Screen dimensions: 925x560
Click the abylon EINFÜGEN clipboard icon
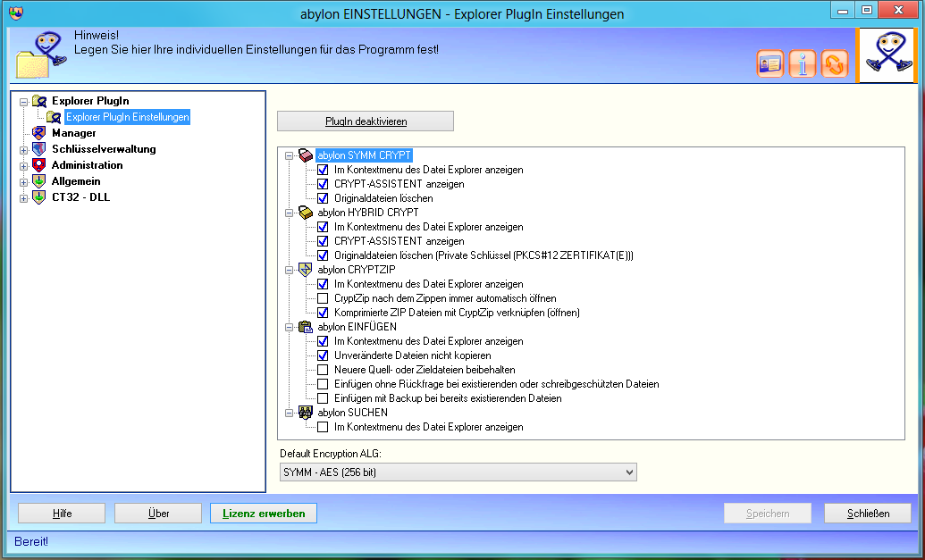click(306, 327)
